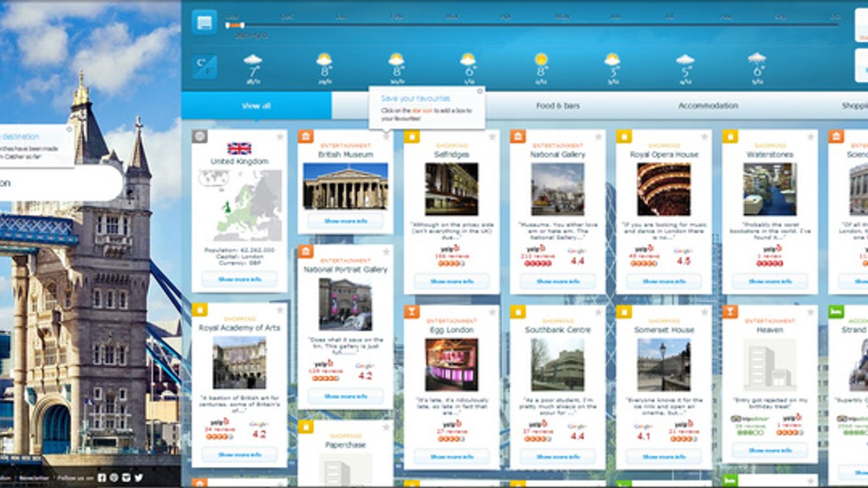Open the Newsletter link in footer
Viewport: 868px width, 488px height.
(x=33, y=478)
